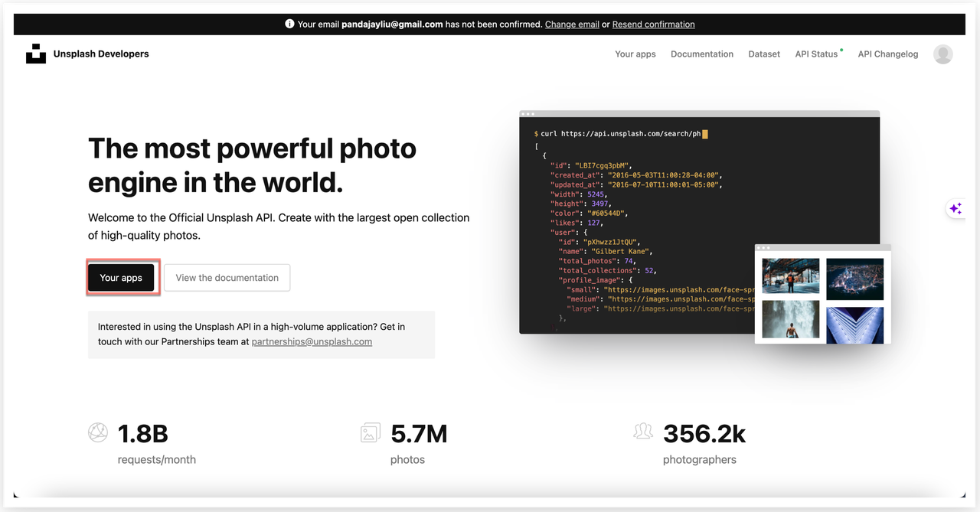Image resolution: width=980 pixels, height=512 pixels.
Task: Click the globe icon beside 1.8B
Action: (x=98, y=433)
